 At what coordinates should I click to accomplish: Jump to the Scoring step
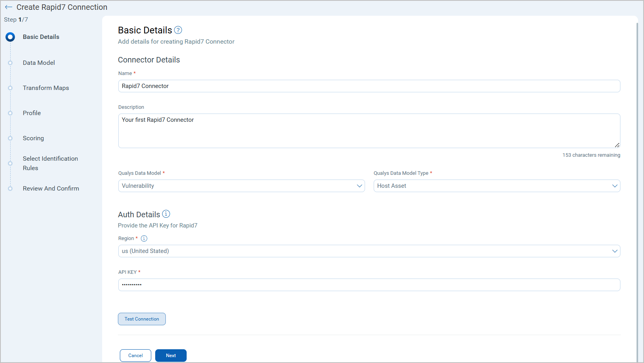click(33, 138)
